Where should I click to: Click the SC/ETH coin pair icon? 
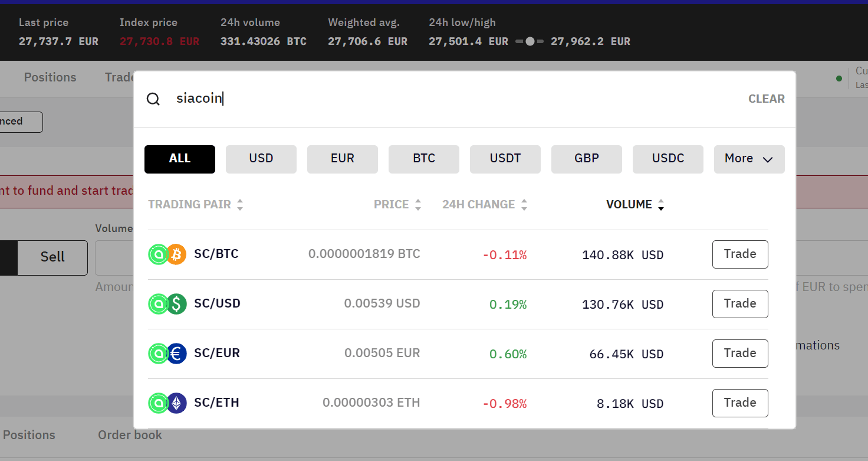(167, 403)
